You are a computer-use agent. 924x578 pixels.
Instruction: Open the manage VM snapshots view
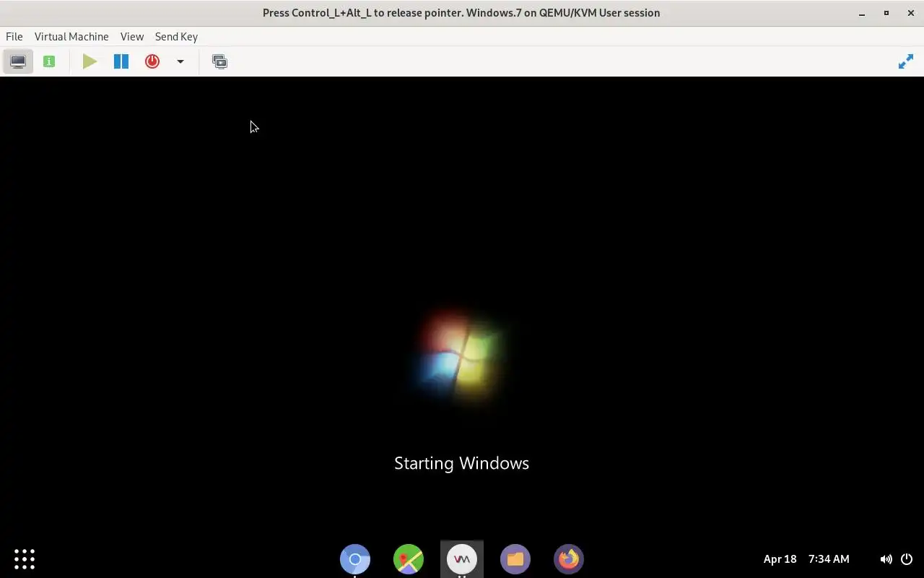coord(219,61)
